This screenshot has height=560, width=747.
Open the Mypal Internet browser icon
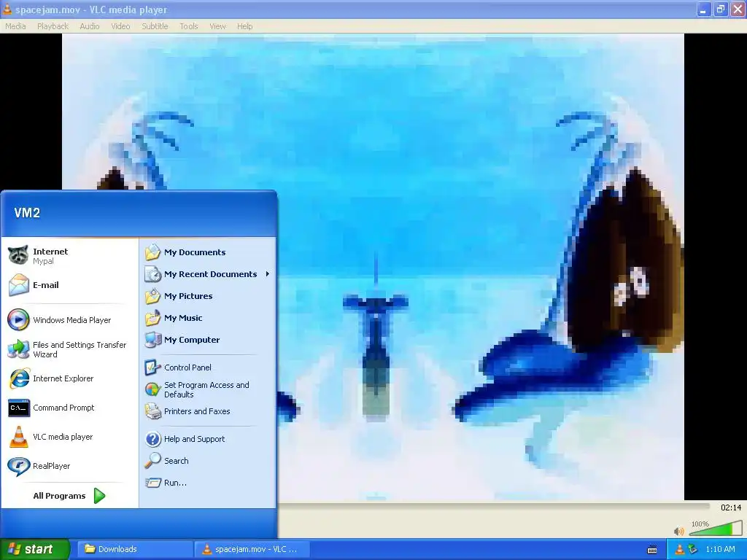[18, 256]
